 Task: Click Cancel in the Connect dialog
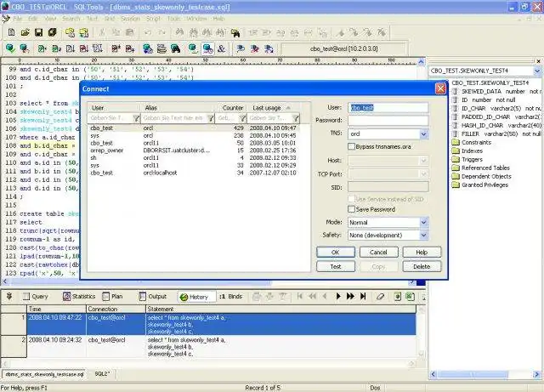pos(378,252)
